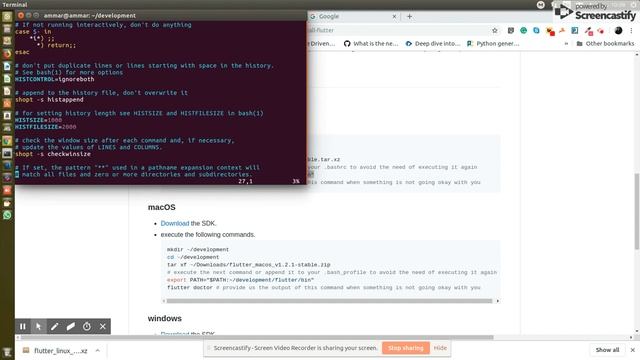640x360 pixels.
Task: Click the dark gray page extension icon
Action: click(511, 31)
